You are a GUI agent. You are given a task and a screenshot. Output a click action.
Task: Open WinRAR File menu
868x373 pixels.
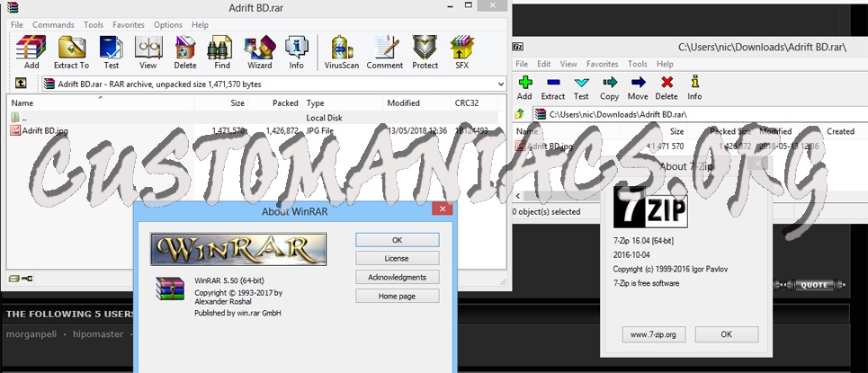[x=16, y=25]
